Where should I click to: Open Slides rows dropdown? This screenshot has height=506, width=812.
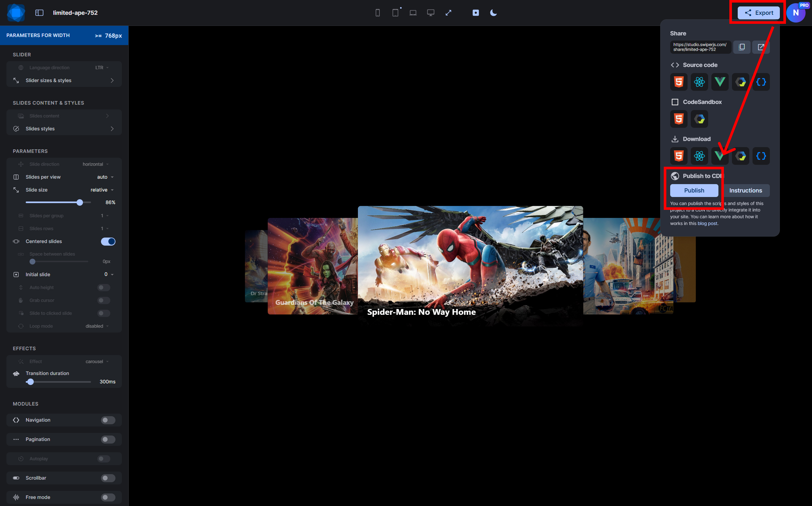(105, 229)
